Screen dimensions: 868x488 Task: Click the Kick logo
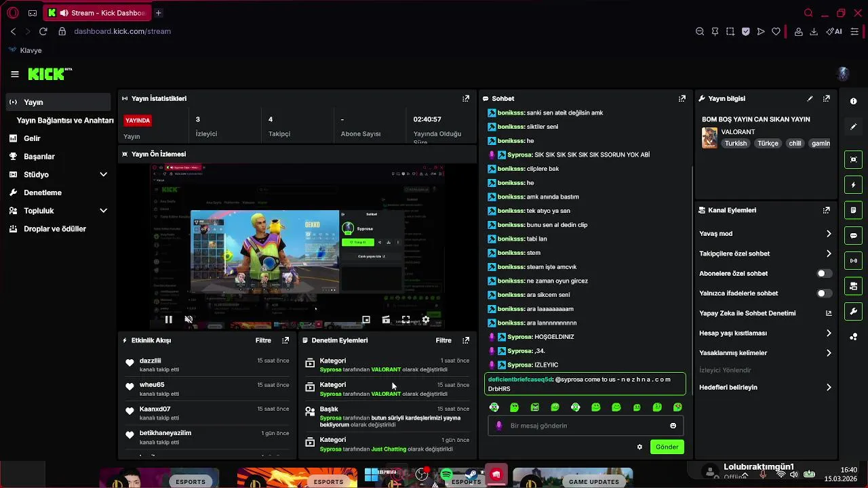50,74
